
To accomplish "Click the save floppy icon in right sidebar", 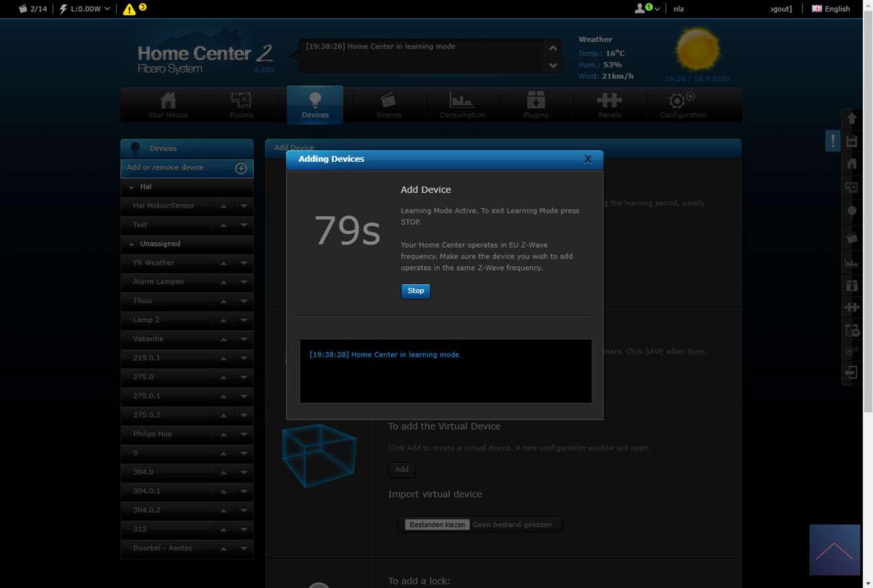I will (x=852, y=141).
